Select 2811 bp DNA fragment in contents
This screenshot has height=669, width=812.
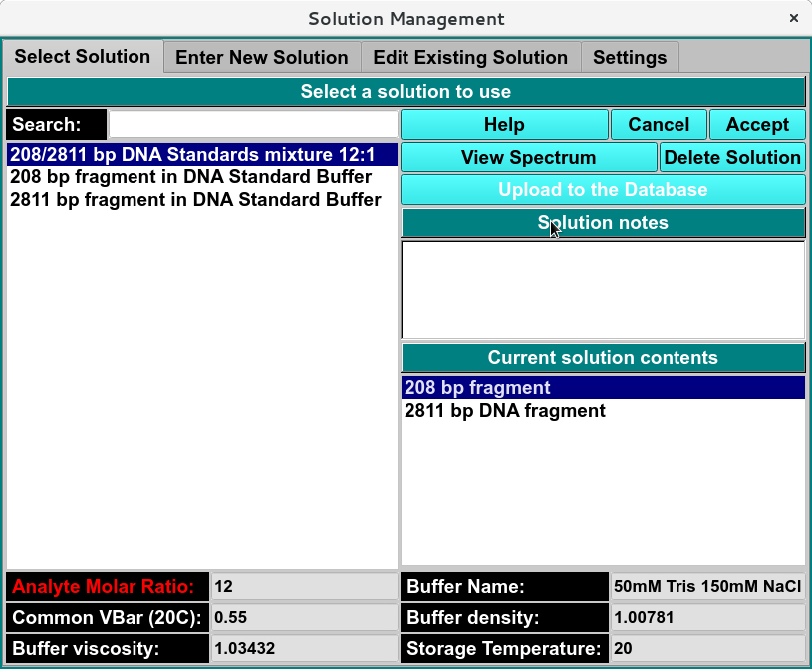[x=505, y=411]
